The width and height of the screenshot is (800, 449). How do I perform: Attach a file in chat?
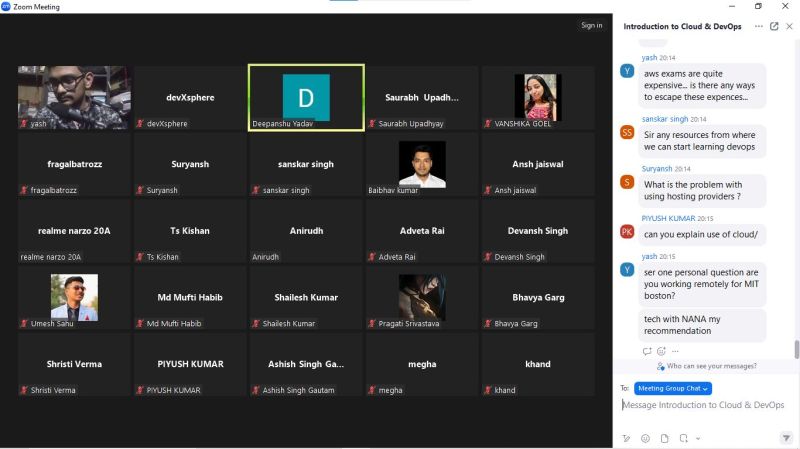pos(664,438)
